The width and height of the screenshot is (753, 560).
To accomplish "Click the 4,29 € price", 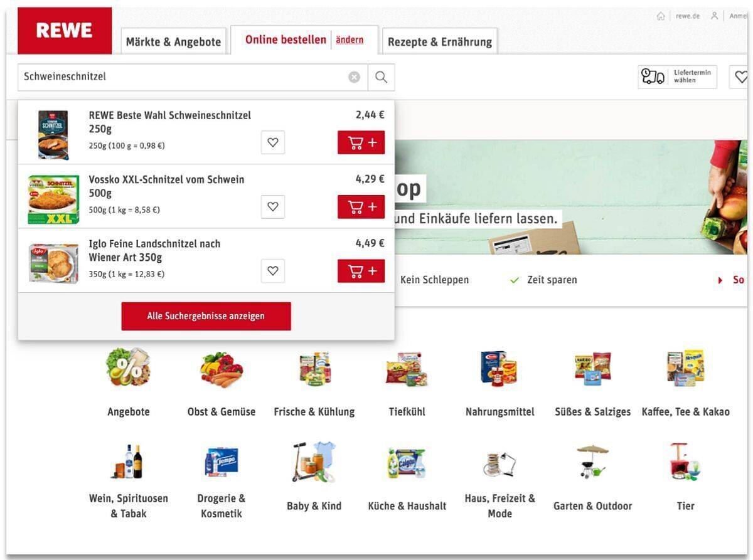I will click(370, 179).
